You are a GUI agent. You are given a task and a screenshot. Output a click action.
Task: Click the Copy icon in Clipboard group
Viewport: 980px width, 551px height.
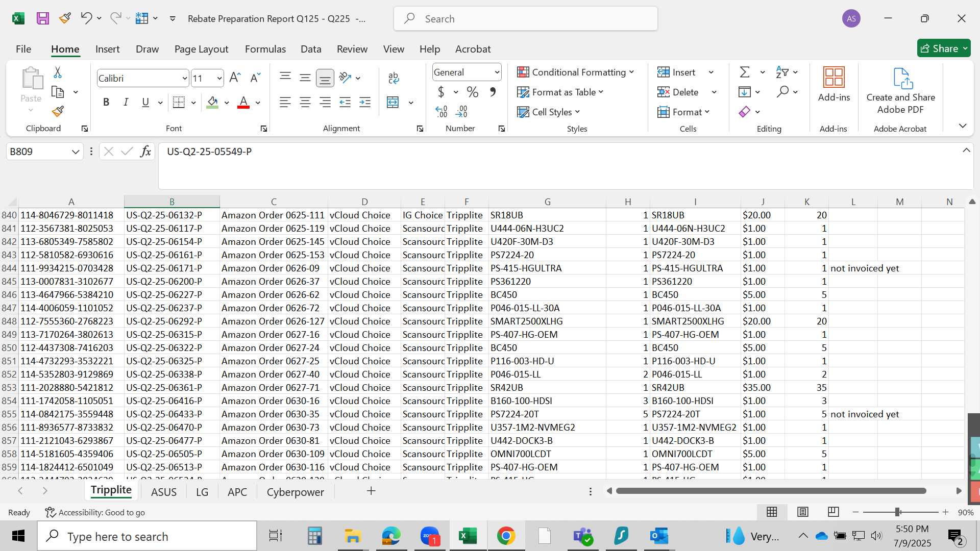[58, 92]
